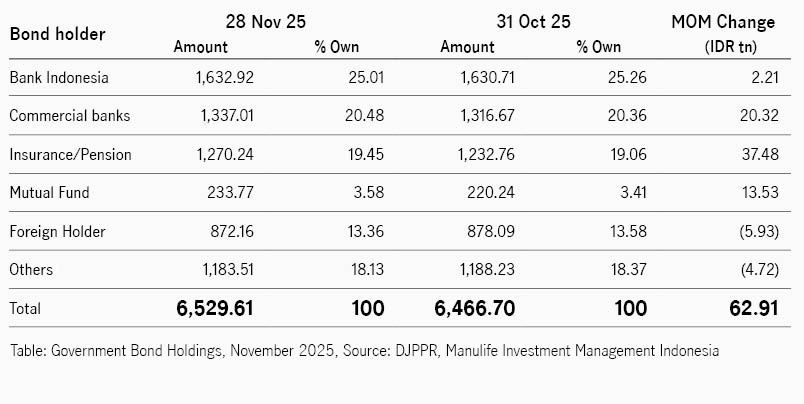Viewport: 804px width, 404px height.
Task: Click the 1,632.92 Bank Indonesia amount
Action: (x=224, y=77)
